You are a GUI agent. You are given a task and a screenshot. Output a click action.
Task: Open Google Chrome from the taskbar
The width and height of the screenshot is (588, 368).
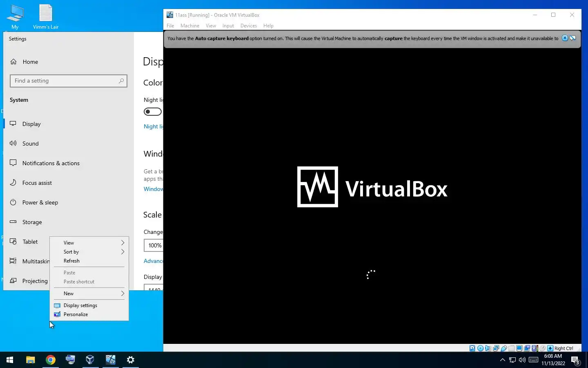click(x=50, y=360)
